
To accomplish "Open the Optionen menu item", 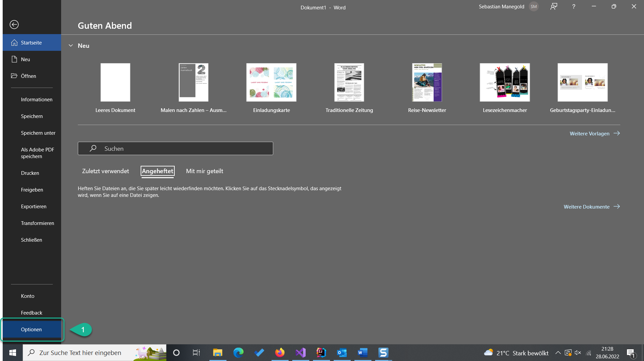I will [x=31, y=330].
